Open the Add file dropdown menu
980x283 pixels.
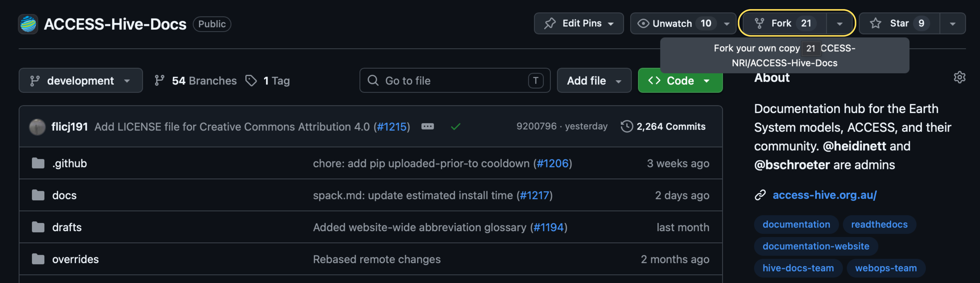click(594, 81)
